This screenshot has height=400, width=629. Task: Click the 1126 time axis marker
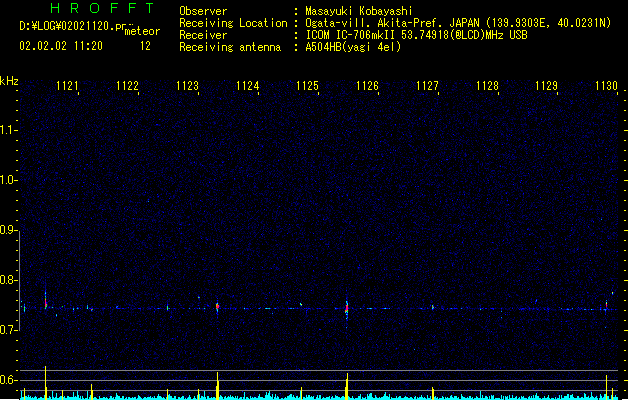367,85
